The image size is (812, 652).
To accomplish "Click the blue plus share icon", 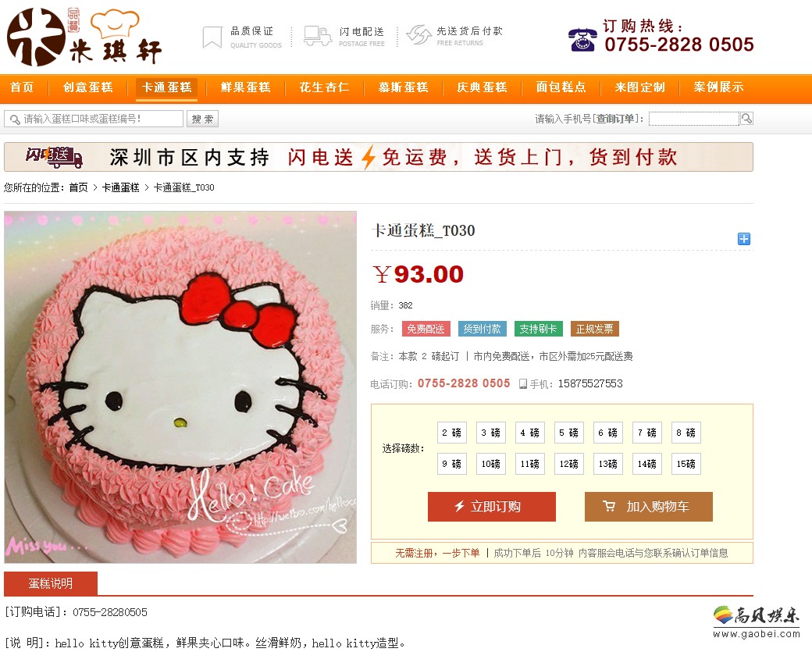I will (743, 239).
